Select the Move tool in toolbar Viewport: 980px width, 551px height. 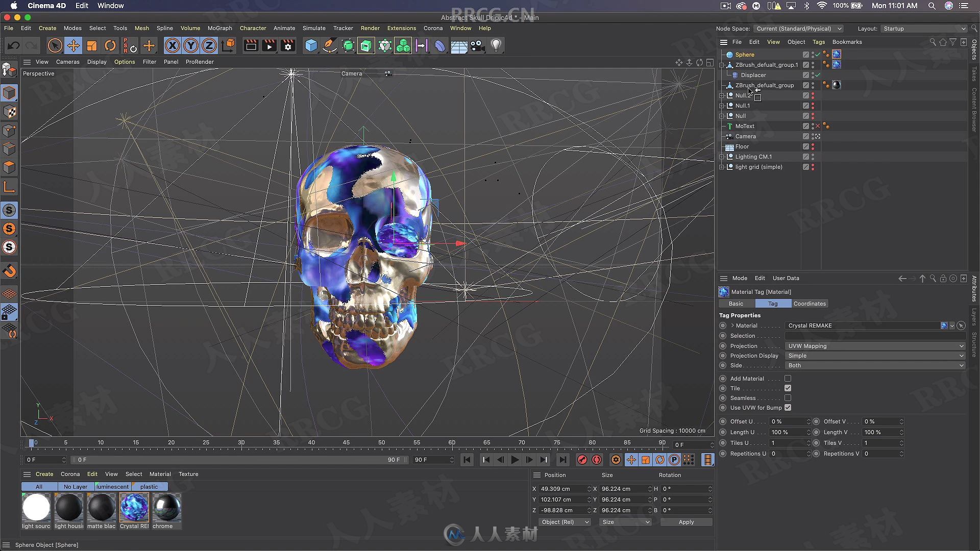(73, 45)
